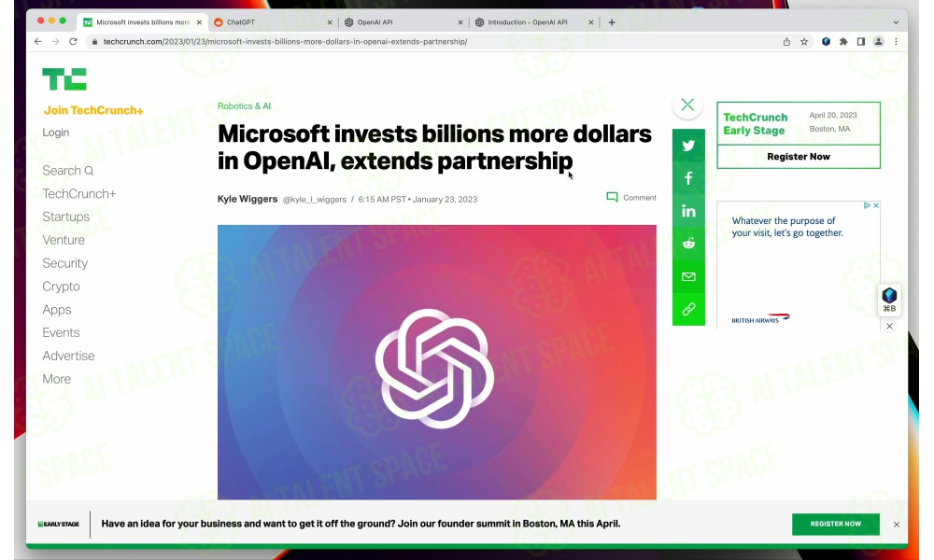This screenshot has height=560, width=934.
Task: Close the OpenAI API tab
Action: [x=460, y=22]
